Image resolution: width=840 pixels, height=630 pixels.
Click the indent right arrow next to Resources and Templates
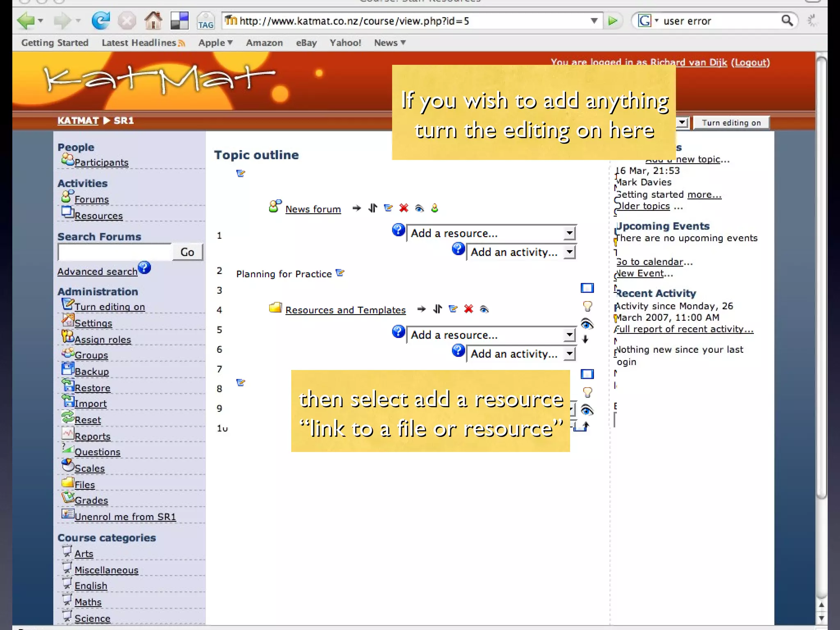tap(421, 309)
